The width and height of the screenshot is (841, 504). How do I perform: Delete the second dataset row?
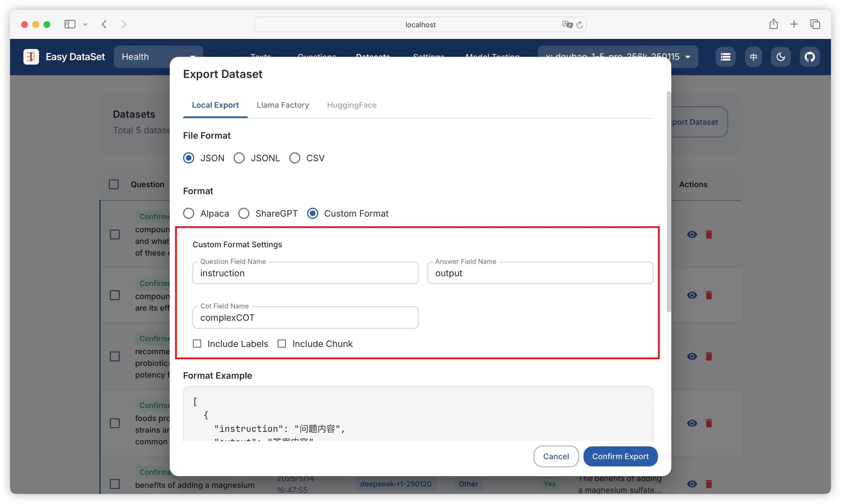point(708,295)
